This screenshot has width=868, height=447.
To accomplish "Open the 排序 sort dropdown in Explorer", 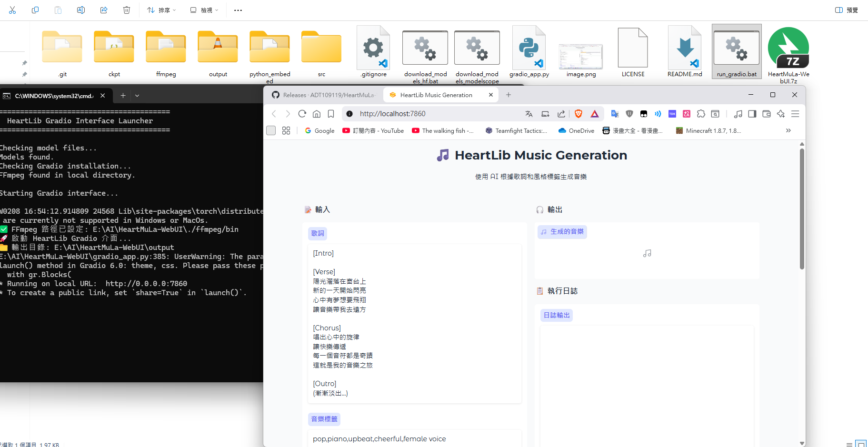I will [161, 10].
